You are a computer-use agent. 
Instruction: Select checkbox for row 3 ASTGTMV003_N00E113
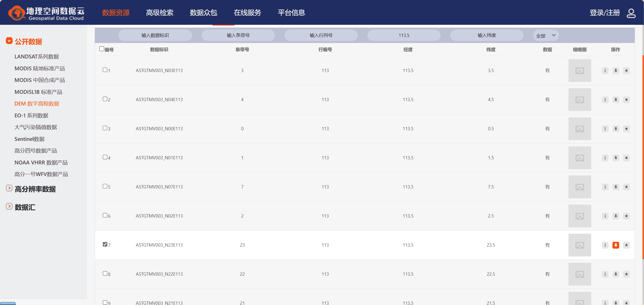tap(105, 128)
